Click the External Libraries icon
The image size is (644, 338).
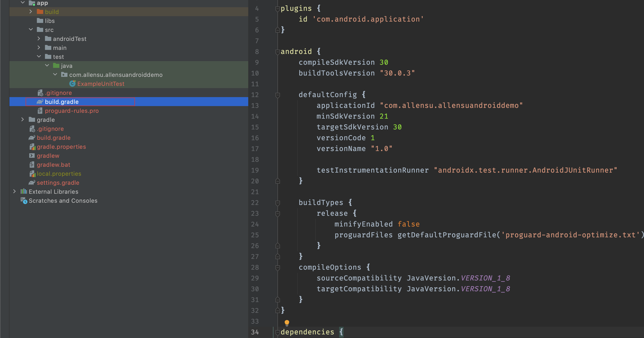[x=24, y=192]
